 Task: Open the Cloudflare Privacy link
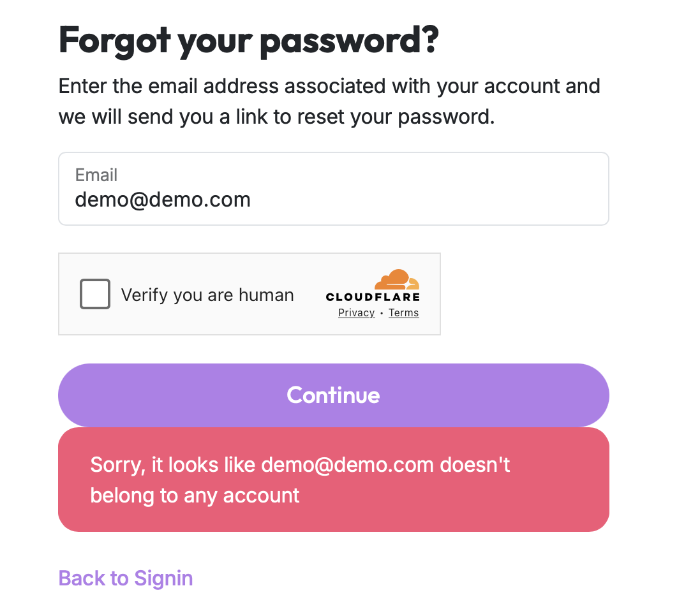tap(356, 312)
